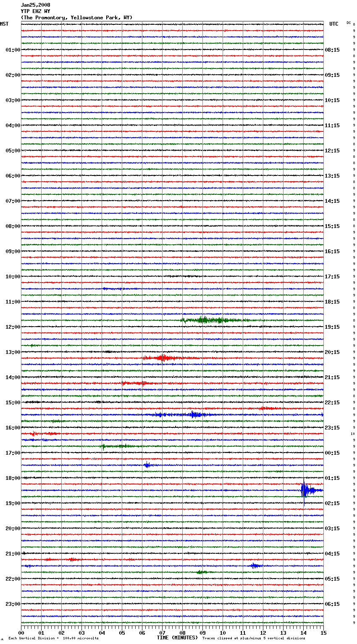Click the 17:15 UTC time label
357x644 pixels.
click(332, 277)
